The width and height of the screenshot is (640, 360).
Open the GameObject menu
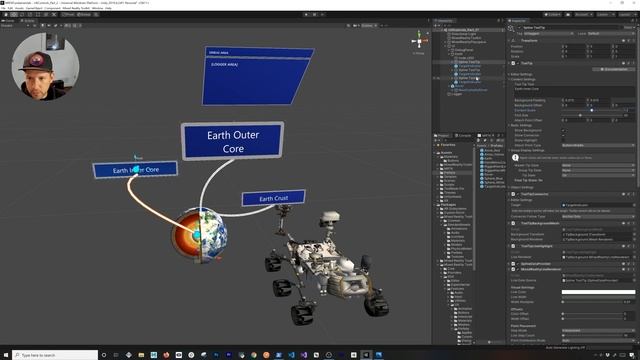[34, 8]
